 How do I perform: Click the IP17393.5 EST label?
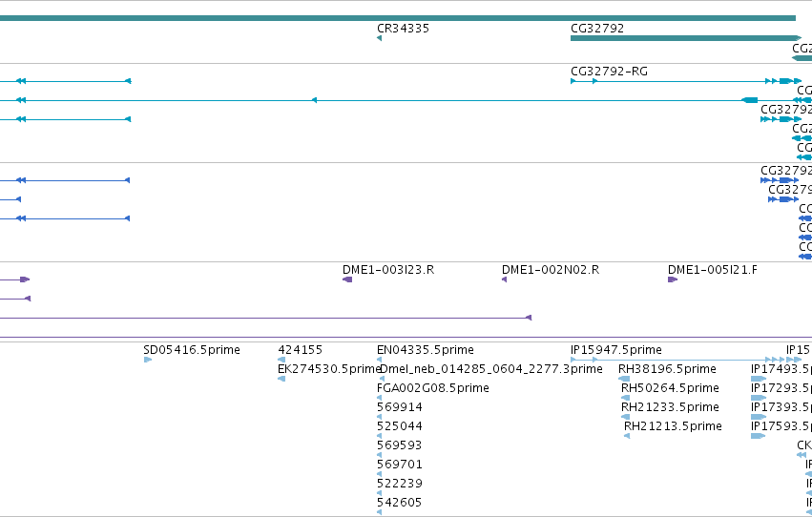click(781, 407)
